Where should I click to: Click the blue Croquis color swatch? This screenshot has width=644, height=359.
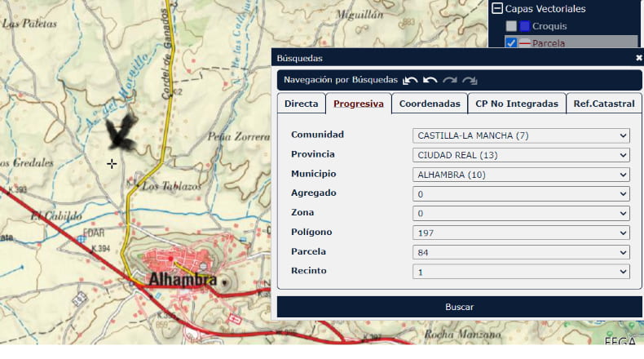tap(524, 26)
